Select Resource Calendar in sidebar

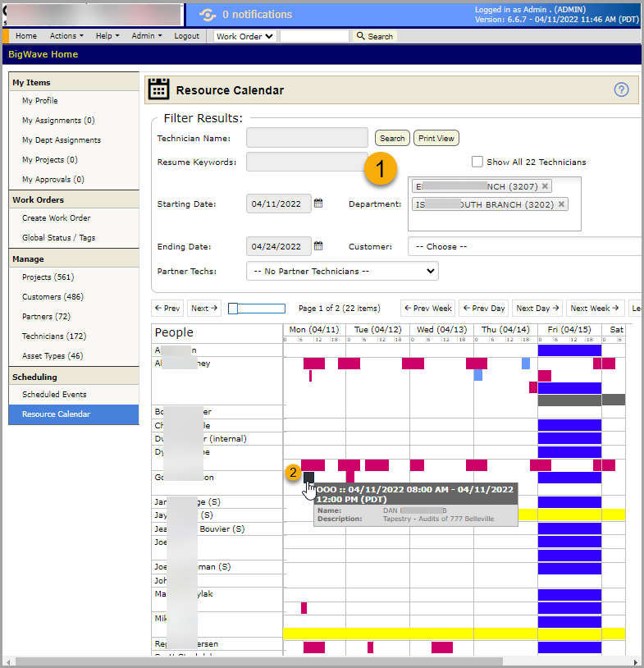[74, 414]
